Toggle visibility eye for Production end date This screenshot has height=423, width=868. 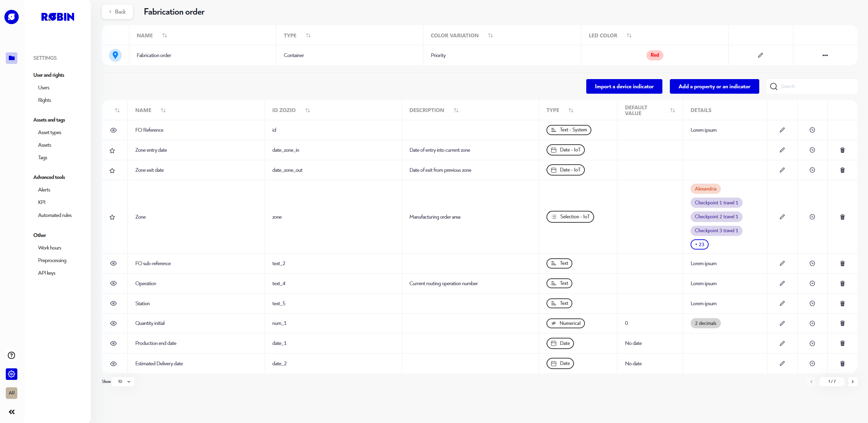[114, 344]
